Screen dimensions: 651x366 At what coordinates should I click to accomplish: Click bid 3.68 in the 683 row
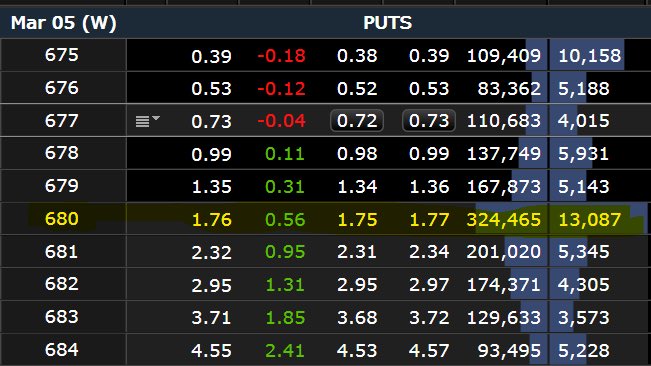[x=357, y=318]
